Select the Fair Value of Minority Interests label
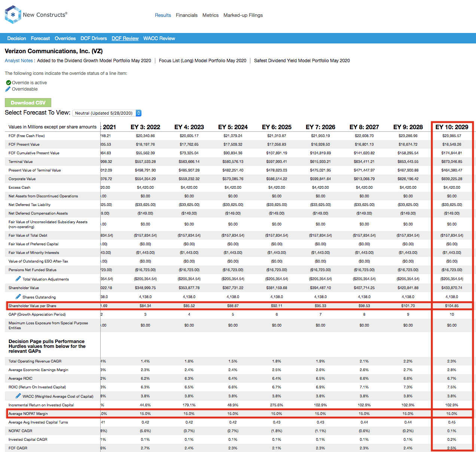 point(34,253)
